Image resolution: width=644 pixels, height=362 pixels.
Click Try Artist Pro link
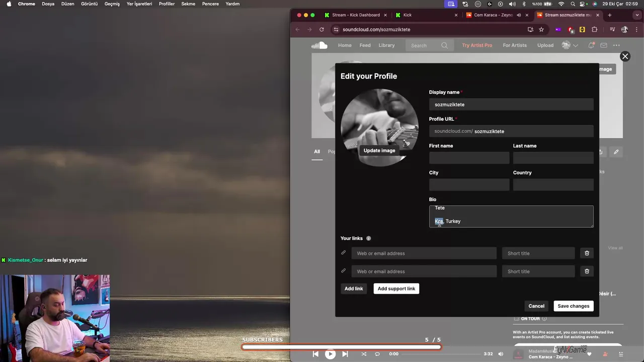click(x=477, y=45)
